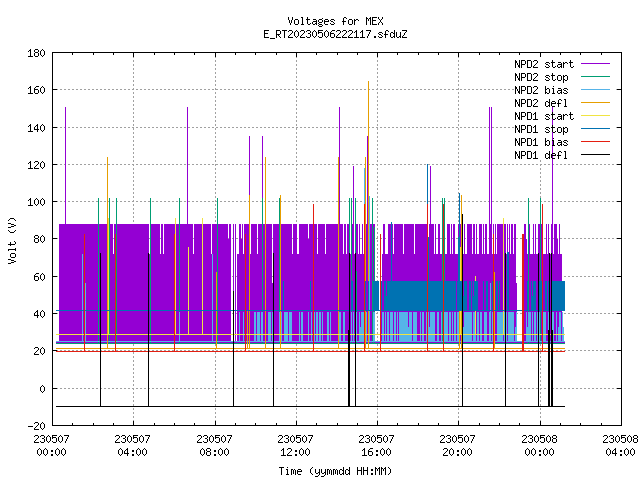640x480 pixels.
Task: Click the Voltages for MEX chart title
Action: tap(336, 21)
